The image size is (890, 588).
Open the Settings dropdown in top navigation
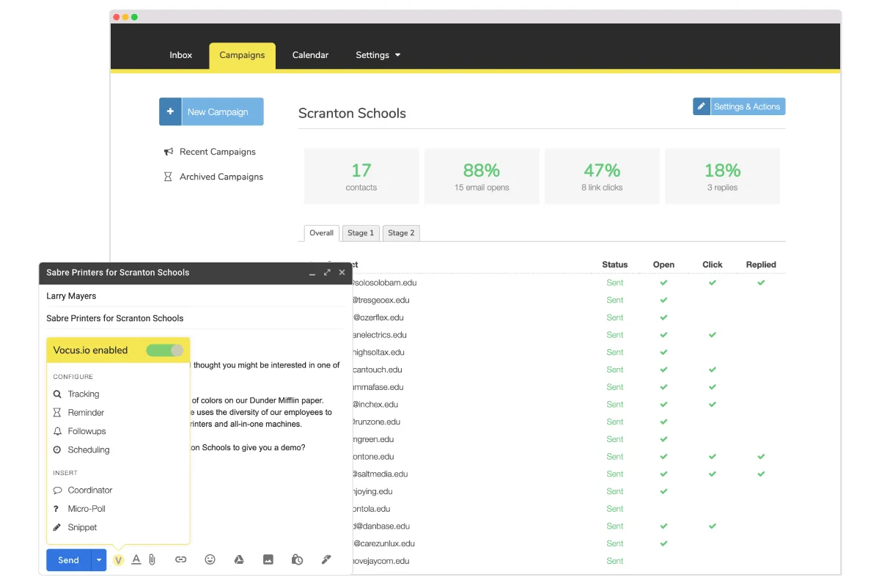pyautogui.click(x=378, y=55)
